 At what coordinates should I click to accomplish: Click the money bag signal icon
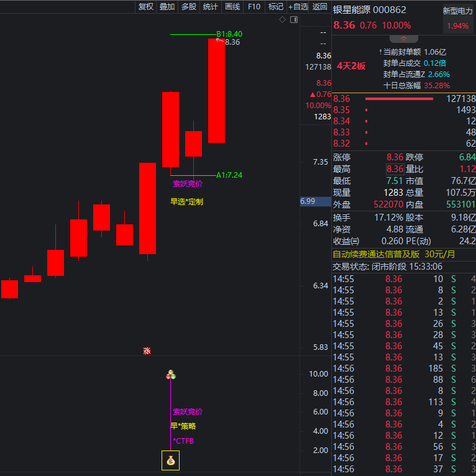(170, 460)
